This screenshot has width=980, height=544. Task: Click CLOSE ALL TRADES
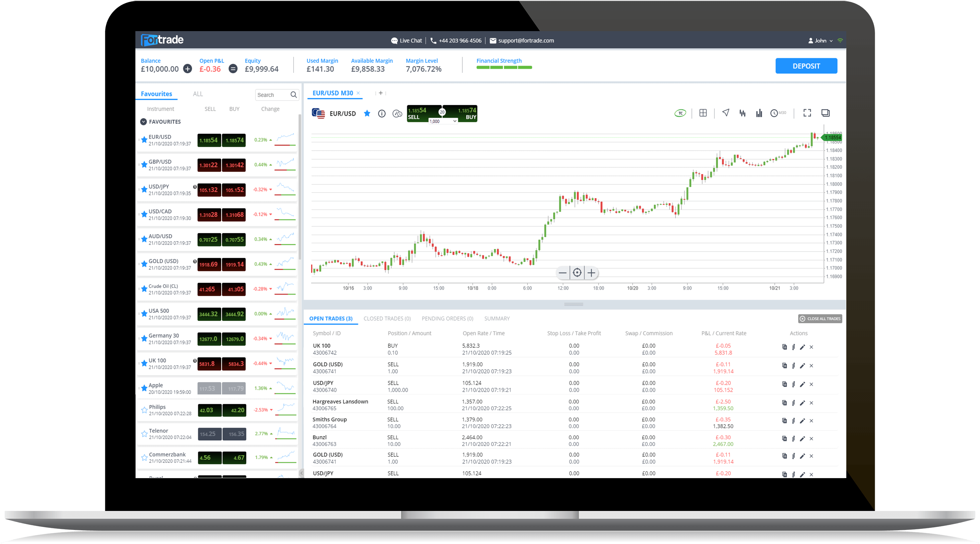point(820,319)
